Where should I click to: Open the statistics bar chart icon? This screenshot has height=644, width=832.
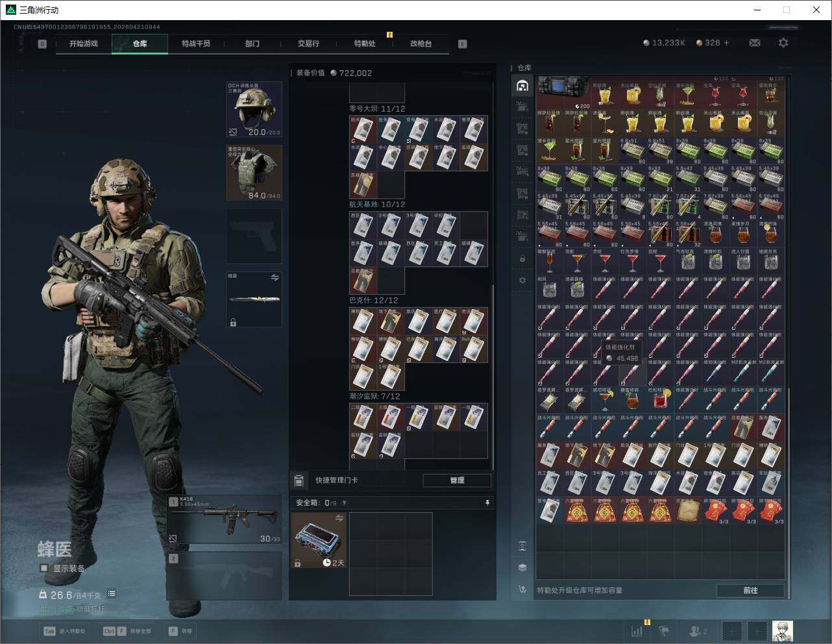tap(637, 630)
